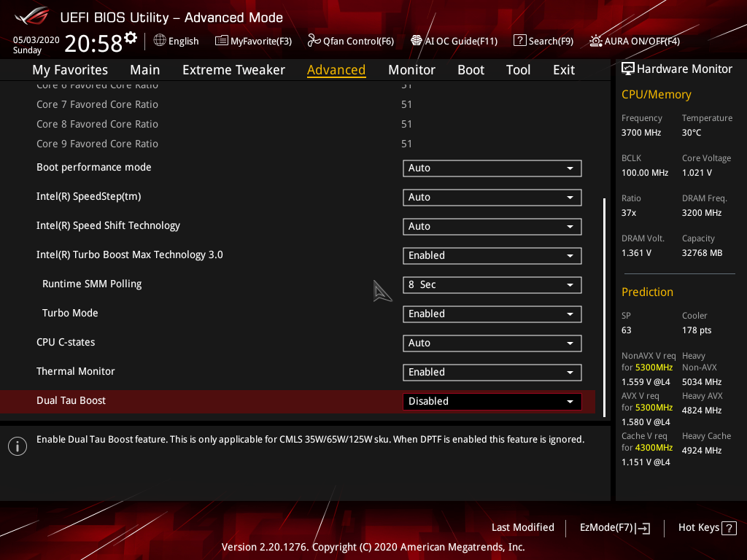Select Dual Tau Boost row label
The image size is (747, 560).
click(x=71, y=400)
